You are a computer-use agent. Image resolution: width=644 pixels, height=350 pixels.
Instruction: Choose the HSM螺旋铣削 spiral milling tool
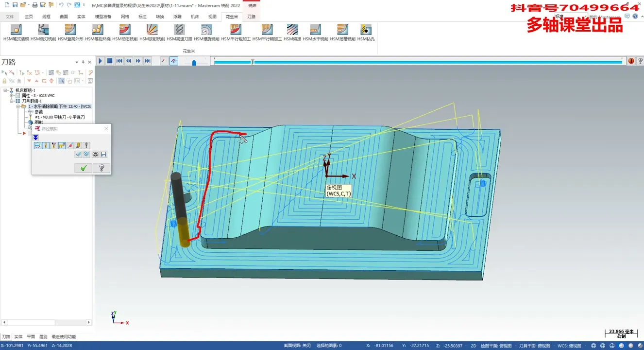(206, 30)
